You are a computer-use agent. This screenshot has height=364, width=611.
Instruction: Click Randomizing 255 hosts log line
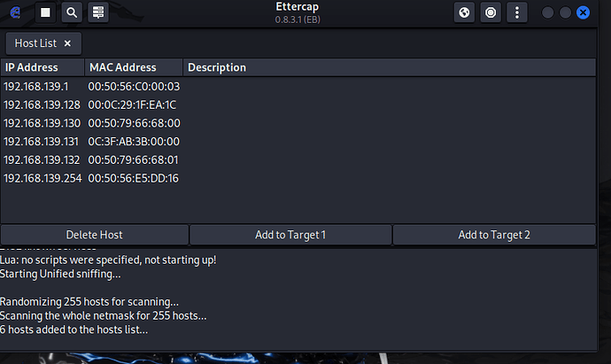pos(89,302)
